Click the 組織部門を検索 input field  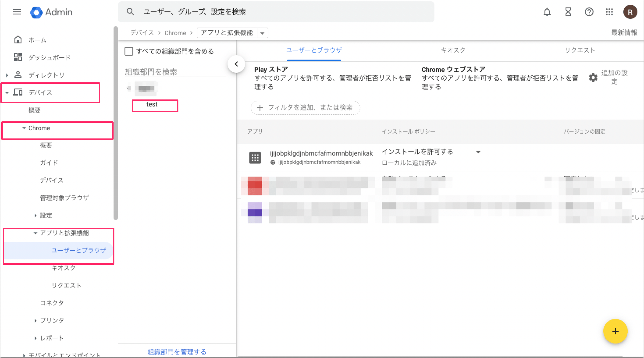click(x=175, y=72)
